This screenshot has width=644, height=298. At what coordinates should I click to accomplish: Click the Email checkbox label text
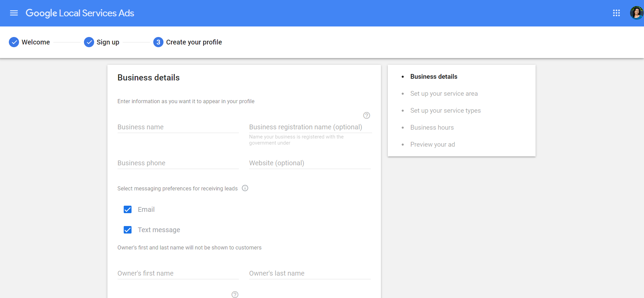pyautogui.click(x=146, y=209)
